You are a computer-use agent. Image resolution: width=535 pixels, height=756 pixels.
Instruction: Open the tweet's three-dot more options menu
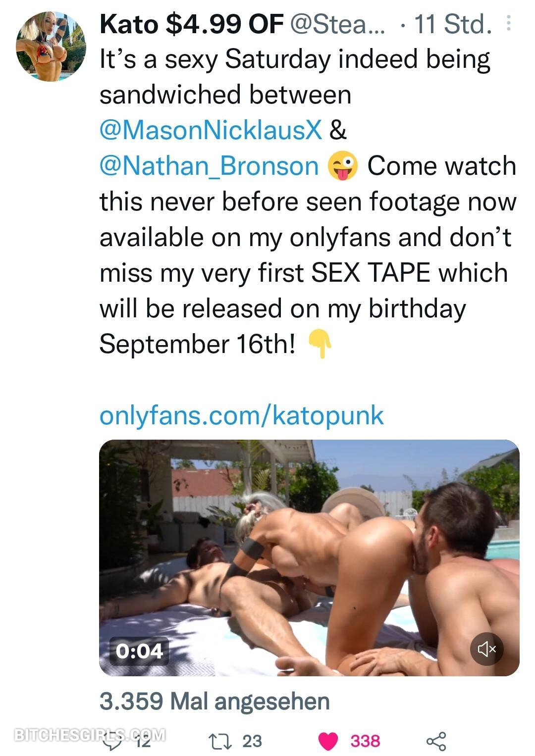pos(508,23)
